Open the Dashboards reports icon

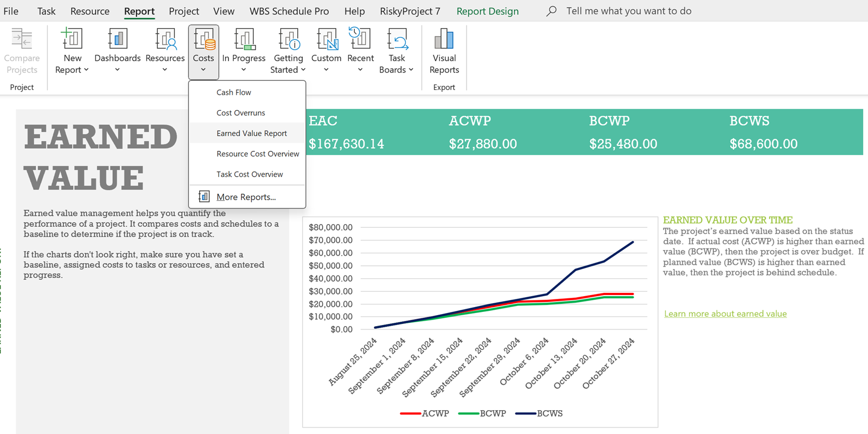pos(117,40)
